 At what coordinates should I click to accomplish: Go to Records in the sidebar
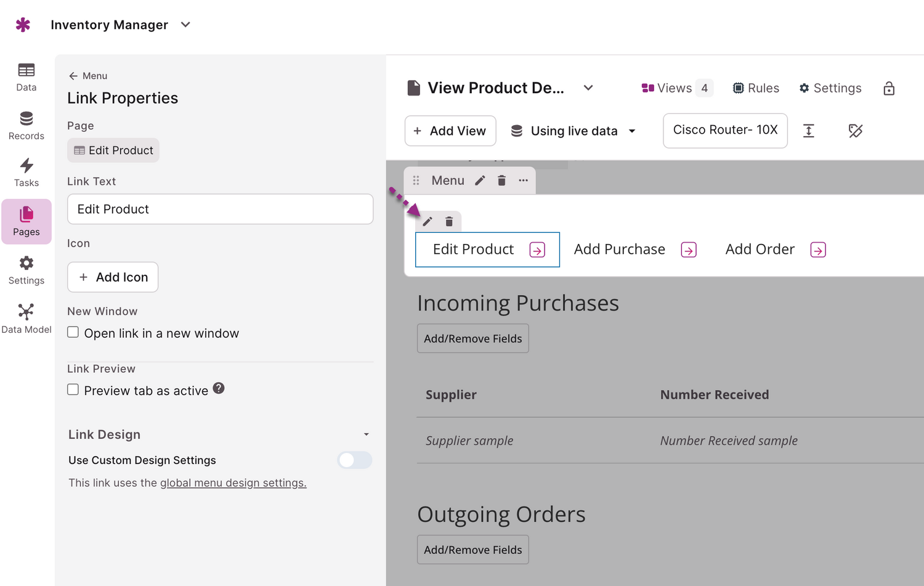point(26,126)
